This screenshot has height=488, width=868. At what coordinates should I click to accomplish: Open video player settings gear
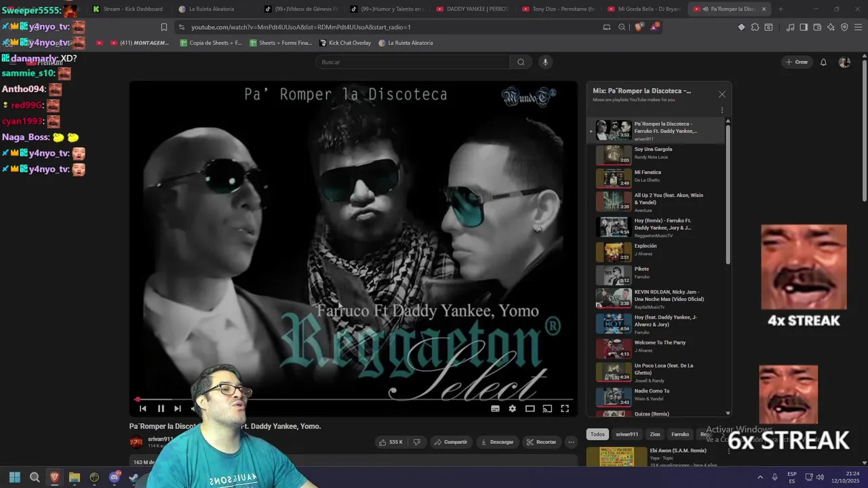point(513,409)
